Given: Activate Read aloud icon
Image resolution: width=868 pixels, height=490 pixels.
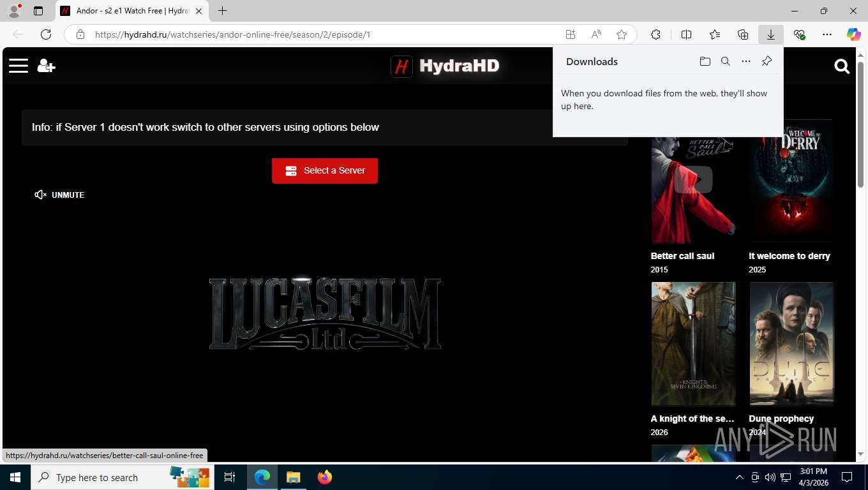Looking at the screenshot, I should (x=595, y=34).
